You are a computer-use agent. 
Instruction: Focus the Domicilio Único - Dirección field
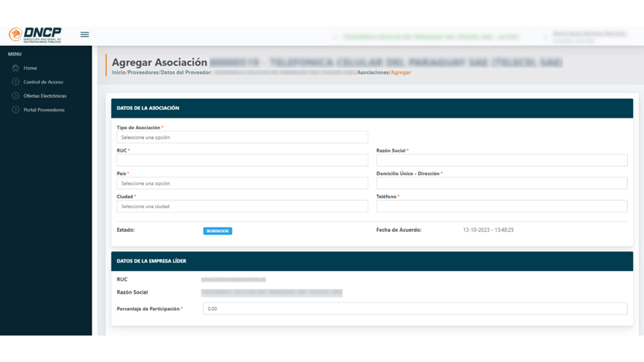[502, 183]
